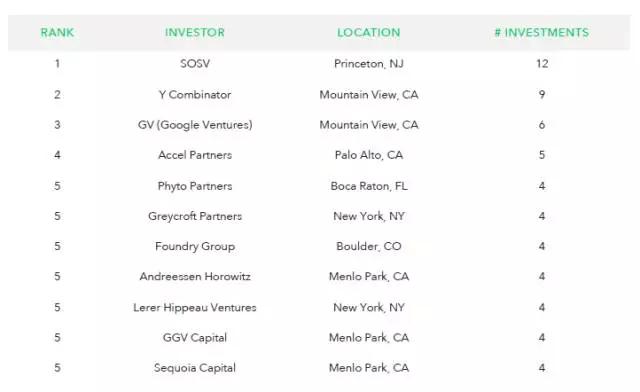Click the Accel Partners investor name
Viewport: 640px width, 392px height.
195,155
